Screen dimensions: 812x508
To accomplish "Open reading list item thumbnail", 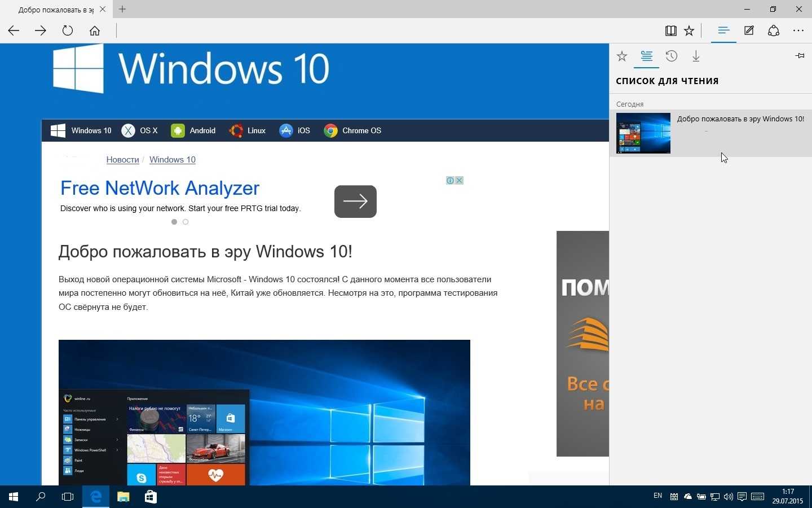I will point(643,133).
